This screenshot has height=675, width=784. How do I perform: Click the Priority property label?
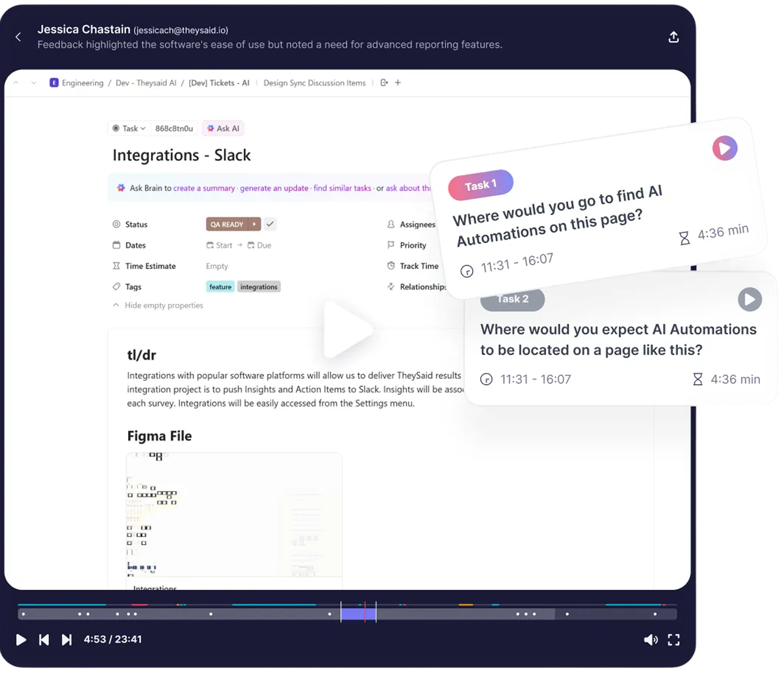tap(413, 245)
